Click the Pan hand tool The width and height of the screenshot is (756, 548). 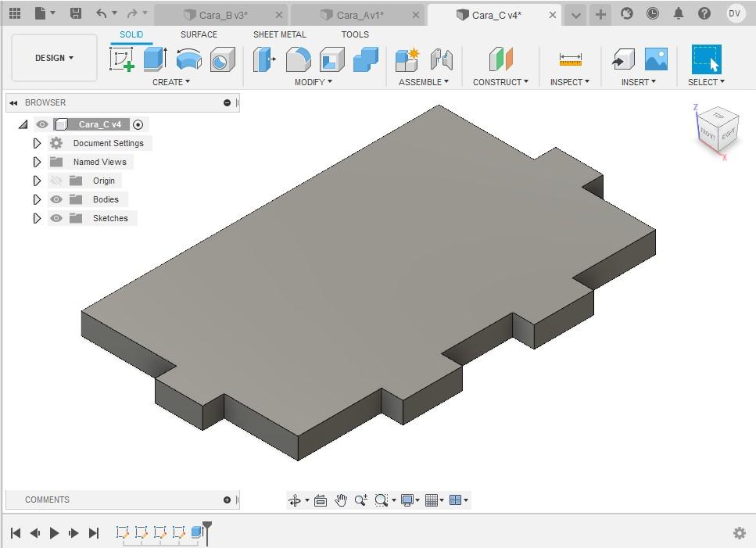(341, 500)
